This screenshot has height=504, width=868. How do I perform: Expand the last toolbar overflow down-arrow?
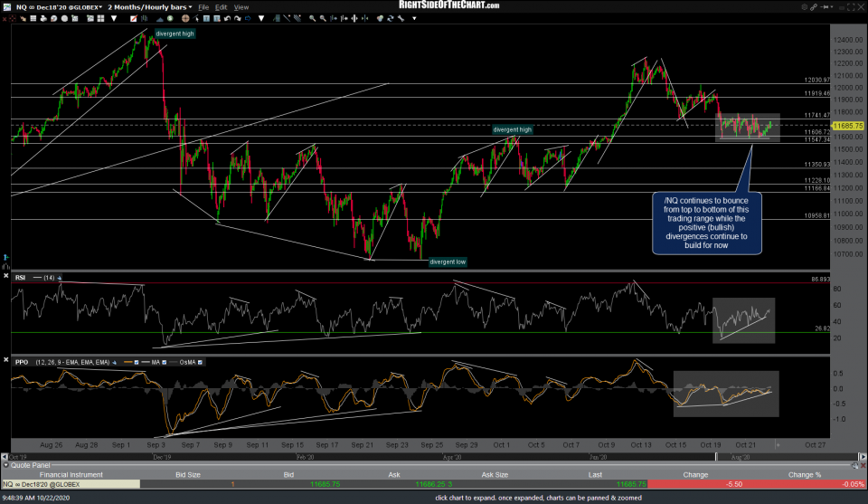[414, 18]
